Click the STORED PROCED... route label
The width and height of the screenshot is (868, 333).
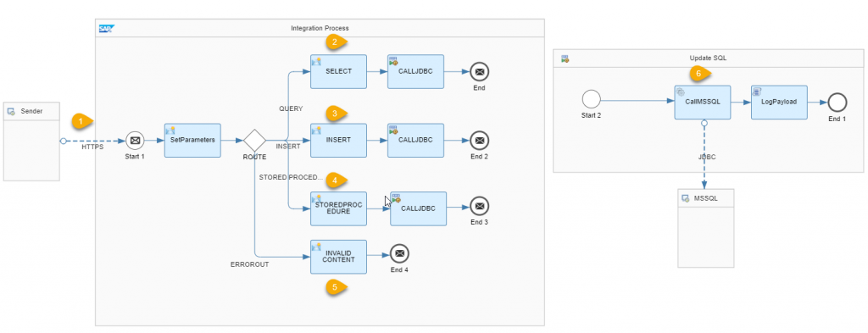[x=291, y=178]
